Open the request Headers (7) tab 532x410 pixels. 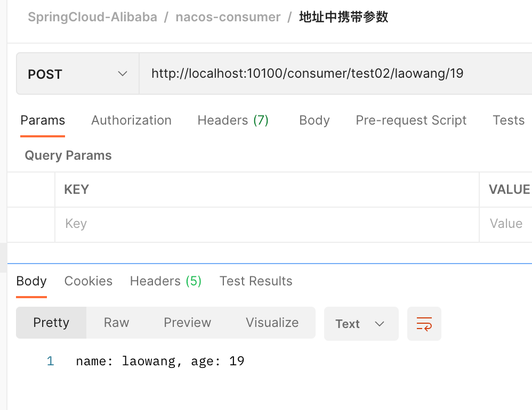tap(233, 120)
